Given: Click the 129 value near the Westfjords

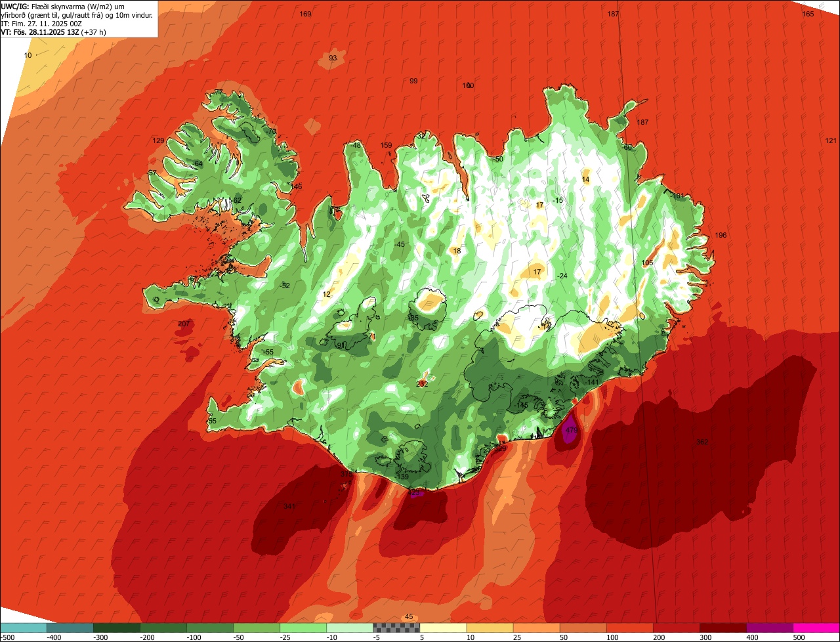Looking at the screenshot, I should (158, 140).
